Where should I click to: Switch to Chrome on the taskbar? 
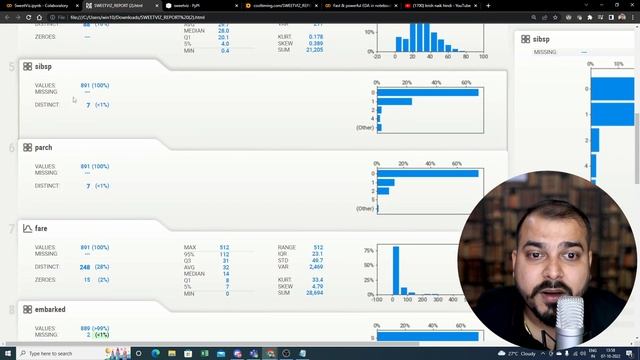270,353
